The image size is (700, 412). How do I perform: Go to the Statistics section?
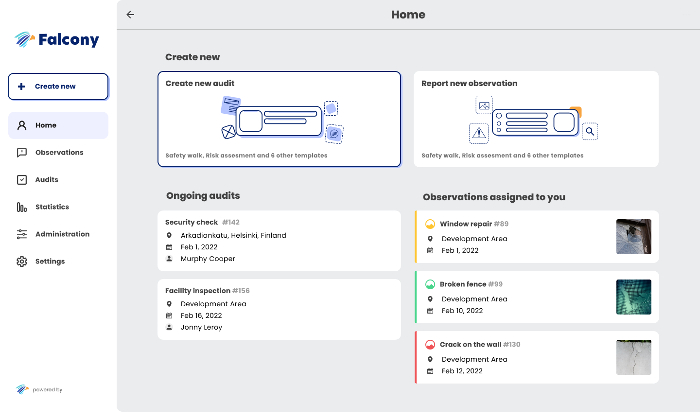coord(52,207)
